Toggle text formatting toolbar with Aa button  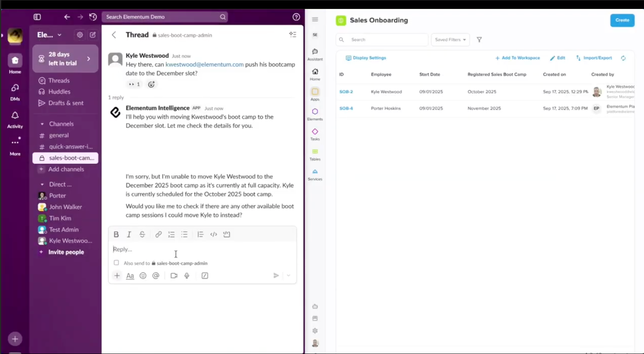[x=130, y=276]
